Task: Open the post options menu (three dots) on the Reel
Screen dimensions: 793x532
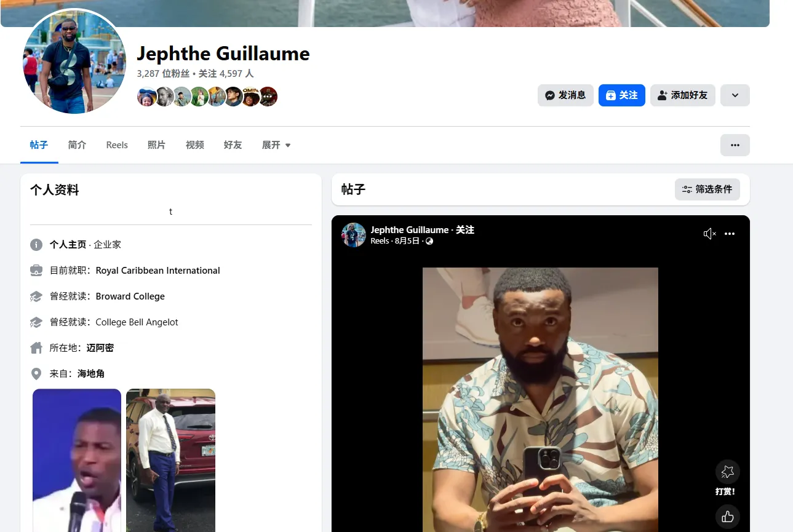Action: pos(730,234)
